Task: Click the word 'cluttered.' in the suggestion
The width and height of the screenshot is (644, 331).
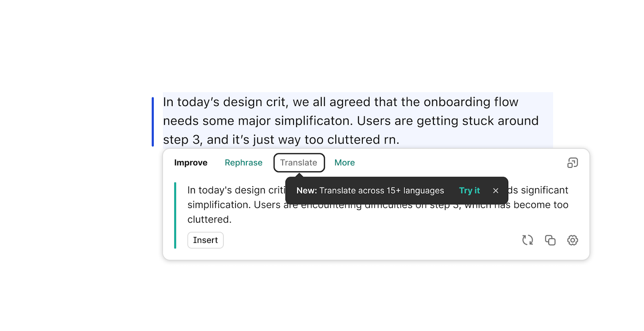Action: [209, 220]
